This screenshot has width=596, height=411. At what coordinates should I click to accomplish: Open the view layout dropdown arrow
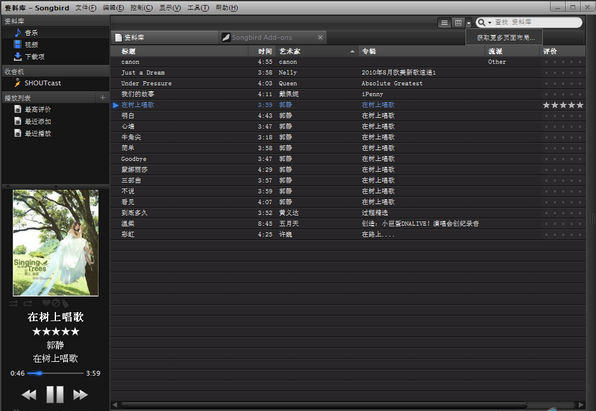click(x=469, y=23)
